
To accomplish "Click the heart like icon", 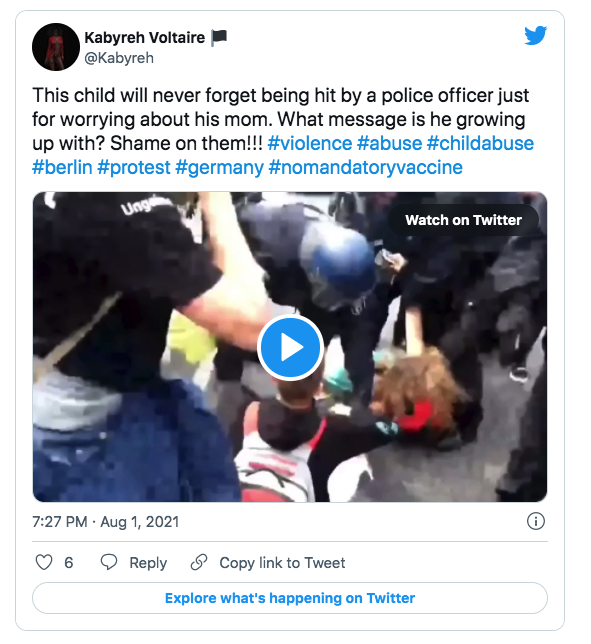I will (x=44, y=562).
